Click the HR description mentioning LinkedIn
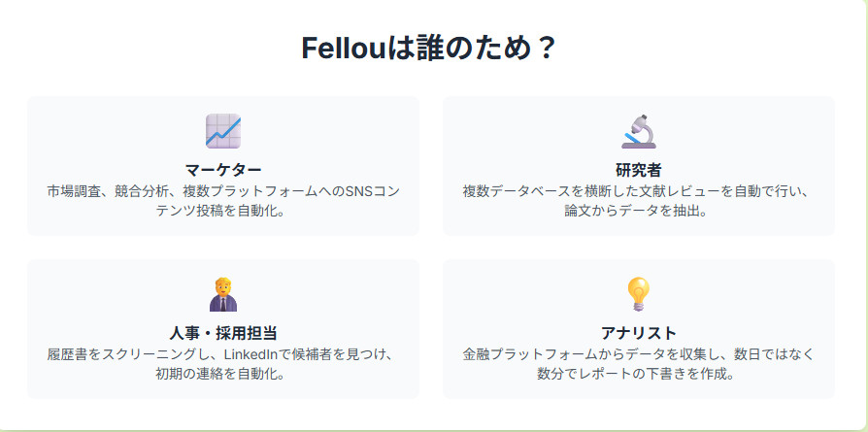The height and width of the screenshot is (432, 868). pyautogui.click(x=223, y=354)
